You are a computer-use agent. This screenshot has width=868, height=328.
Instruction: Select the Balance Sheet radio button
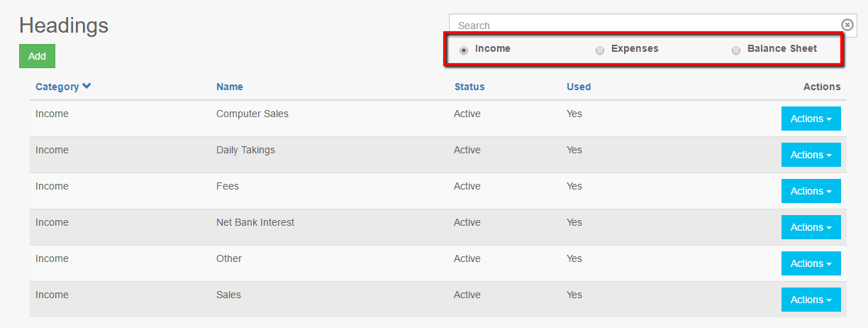click(x=736, y=50)
